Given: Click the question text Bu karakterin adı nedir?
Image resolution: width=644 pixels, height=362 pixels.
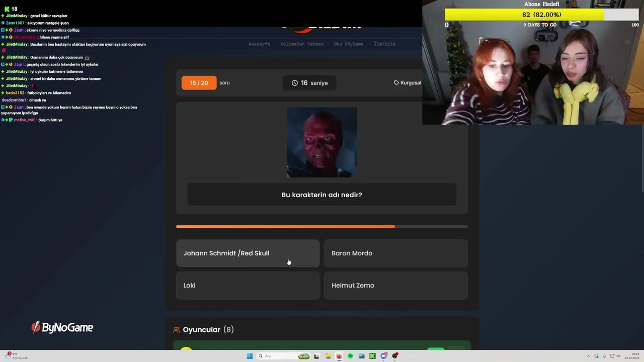Looking at the screenshot, I should tap(322, 195).
